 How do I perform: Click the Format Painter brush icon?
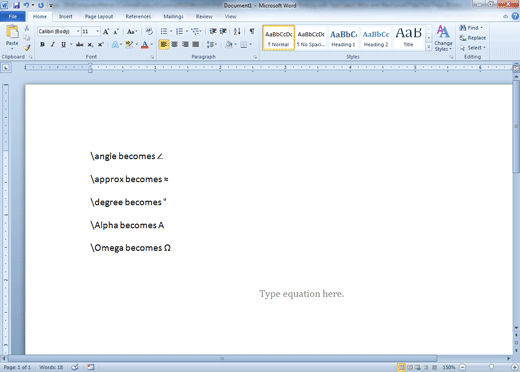pos(27,48)
